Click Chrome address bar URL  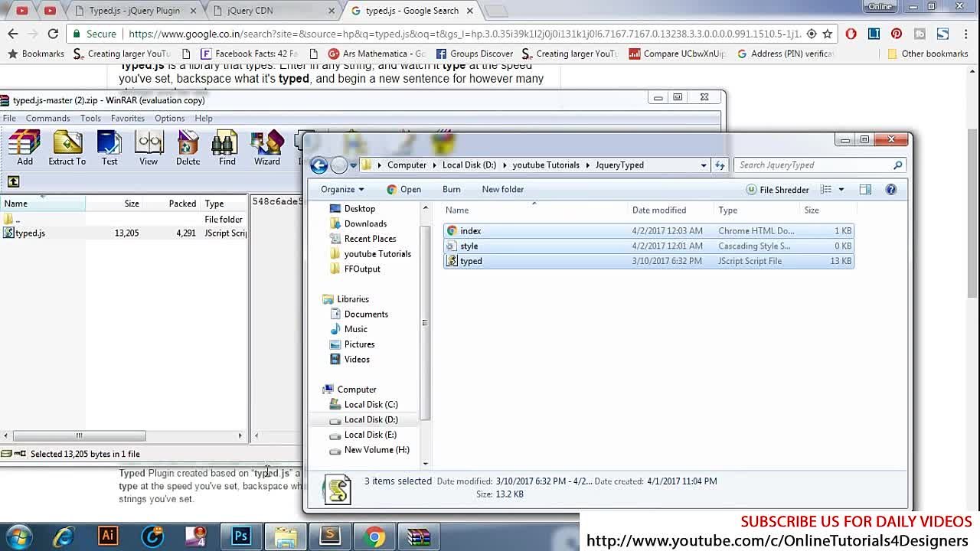click(464, 34)
